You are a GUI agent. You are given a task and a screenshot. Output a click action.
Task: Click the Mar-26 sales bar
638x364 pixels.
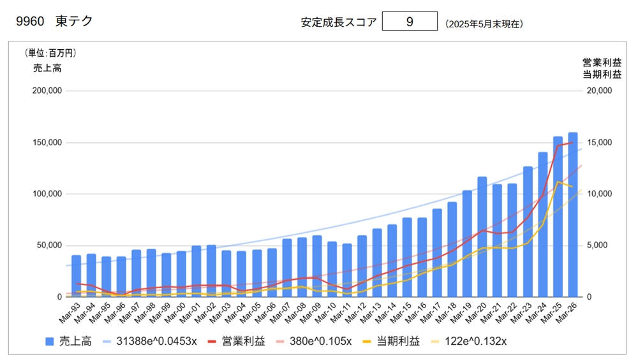pos(573,214)
